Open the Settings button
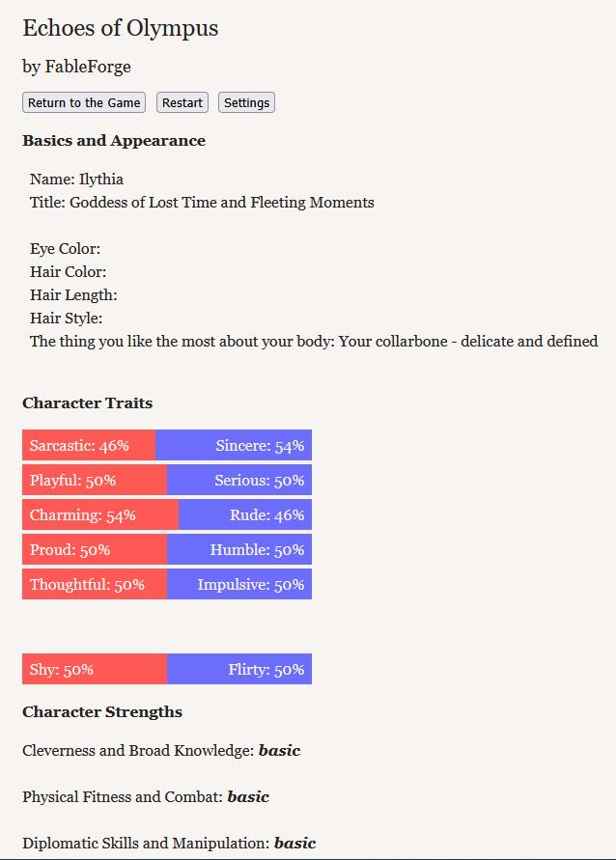The image size is (616, 860). (x=247, y=102)
